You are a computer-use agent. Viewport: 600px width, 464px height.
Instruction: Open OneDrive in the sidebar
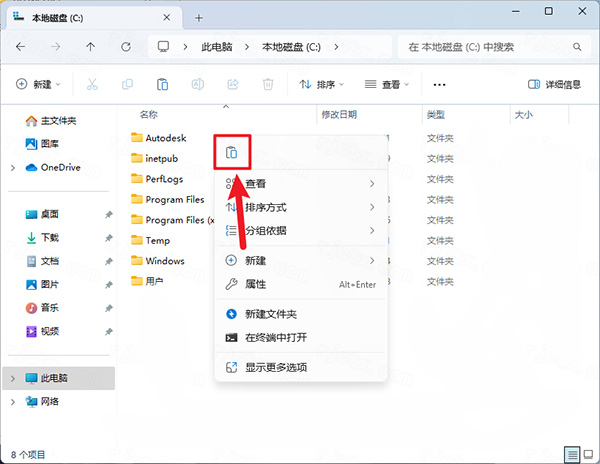coord(53,168)
